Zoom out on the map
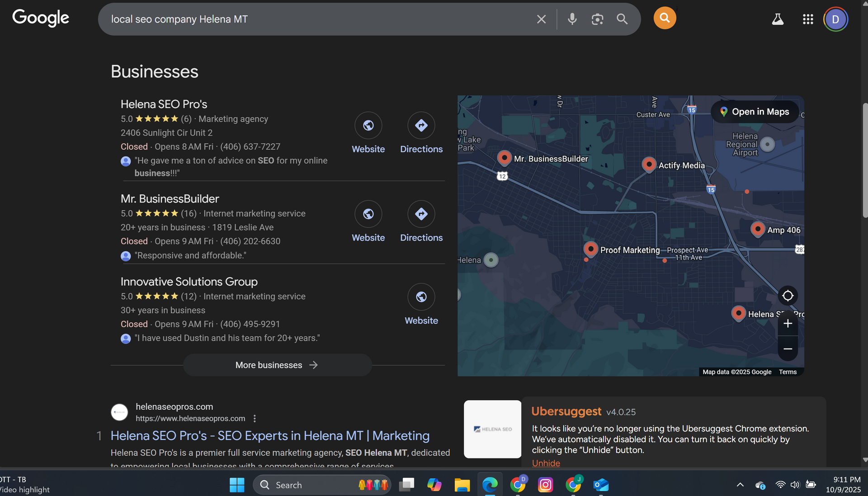The image size is (868, 496). [788, 349]
